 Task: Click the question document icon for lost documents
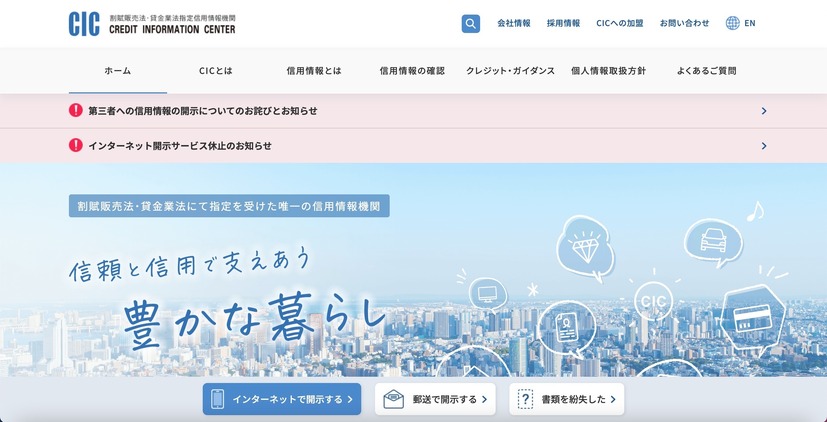[526, 399]
